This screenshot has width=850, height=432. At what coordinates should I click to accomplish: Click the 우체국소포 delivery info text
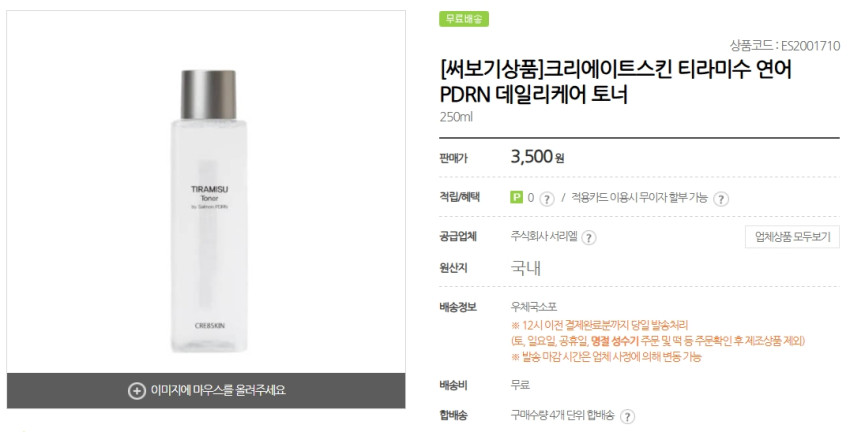[533, 307]
